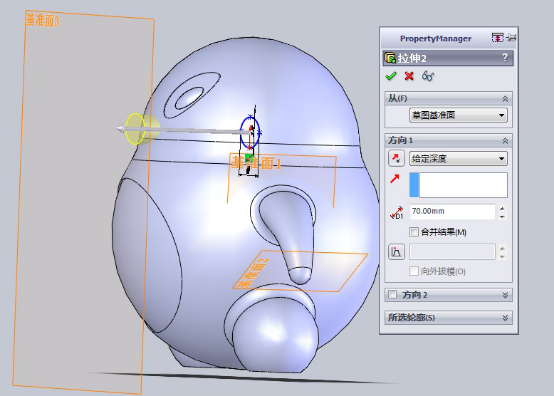
Task: Open the 草图基准面 start condition dropdown
Action: tap(458, 115)
